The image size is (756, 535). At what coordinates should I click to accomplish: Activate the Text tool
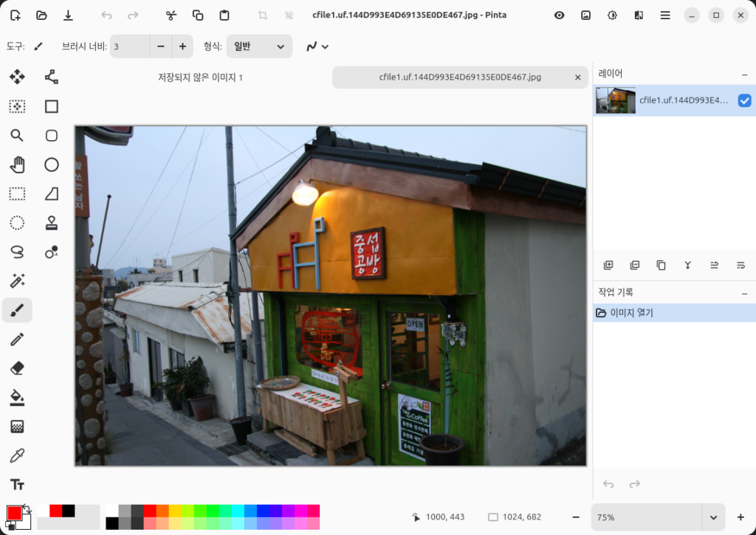coord(17,485)
